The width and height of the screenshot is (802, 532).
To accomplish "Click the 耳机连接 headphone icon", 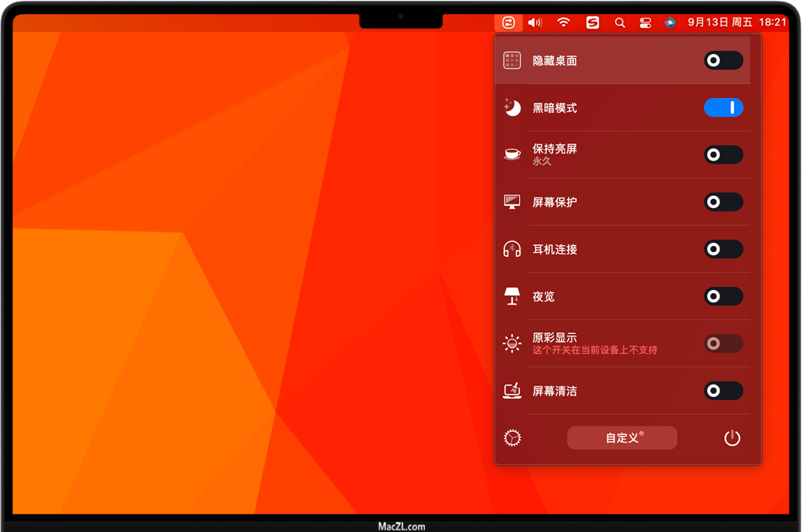I will tap(512, 249).
